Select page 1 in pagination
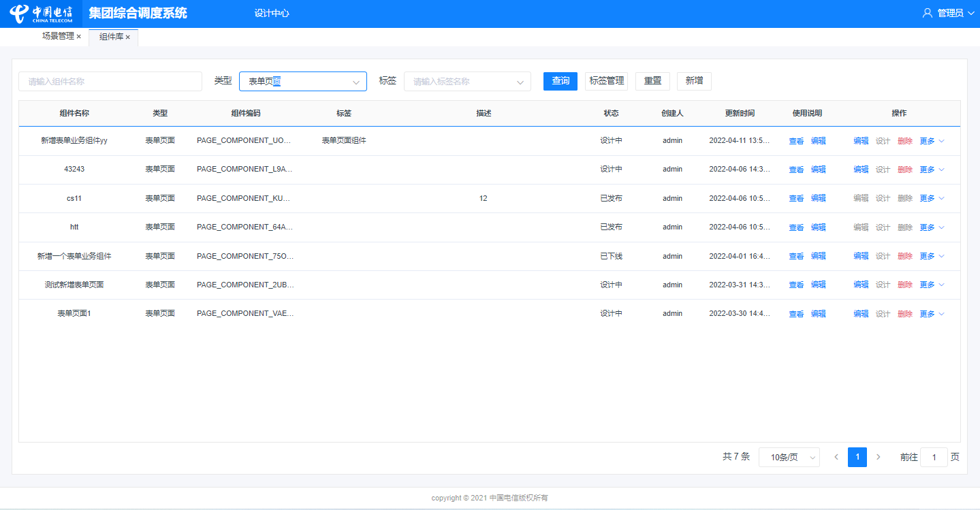 tap(857, 457)
